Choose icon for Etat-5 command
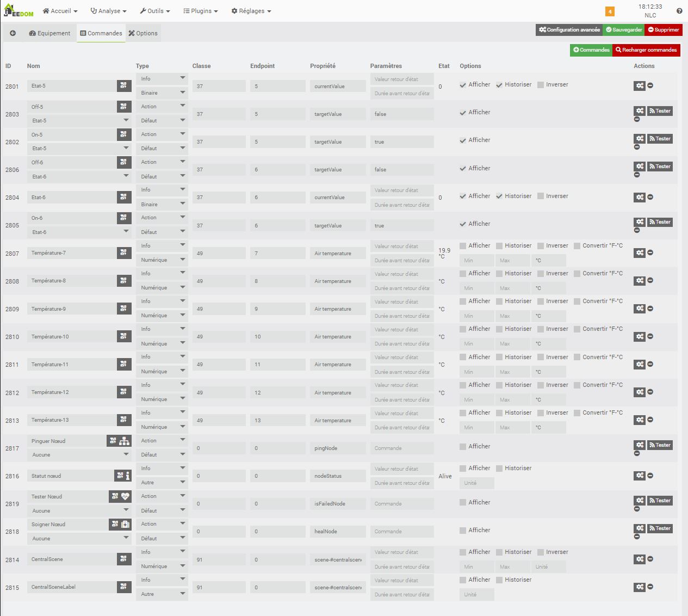This screenshot has width=688, height=616. (x=124, y=85)
